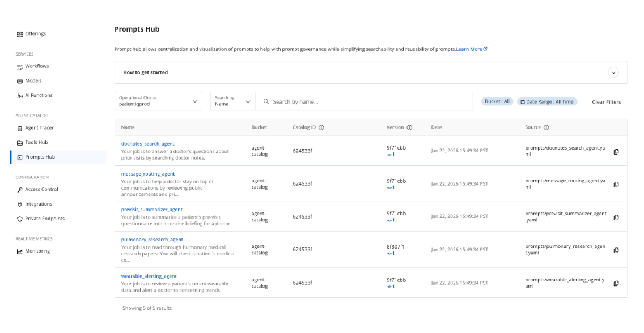This screenshot has height=333, width=644.
Task: Copy source path for docnotes_search_agent
Action: (616, 151)
